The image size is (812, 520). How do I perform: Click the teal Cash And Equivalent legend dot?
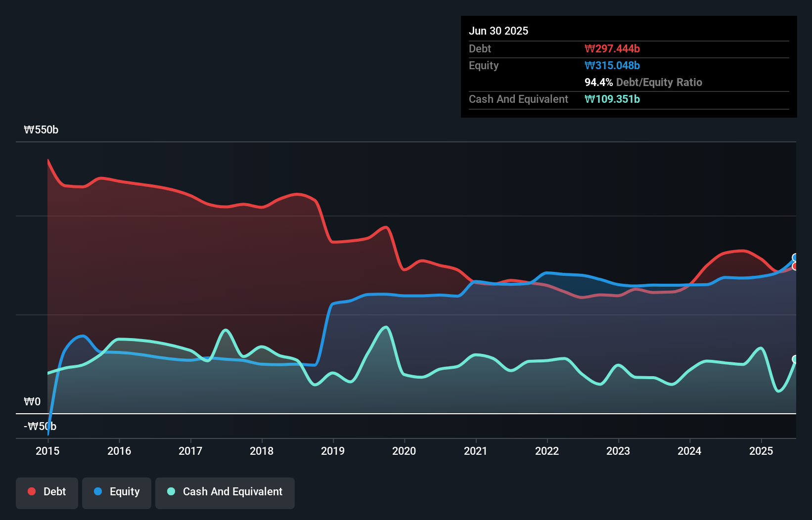(170, 491)
